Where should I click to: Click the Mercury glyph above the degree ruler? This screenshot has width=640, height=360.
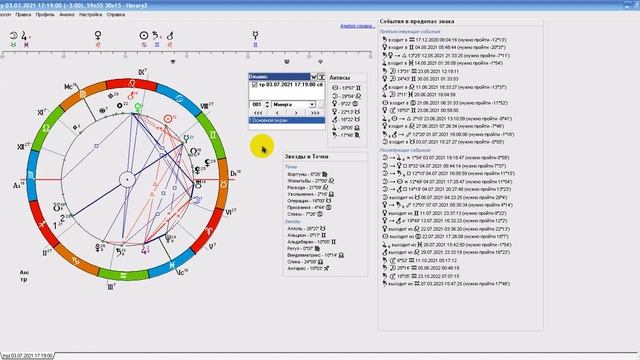[256, 35]
